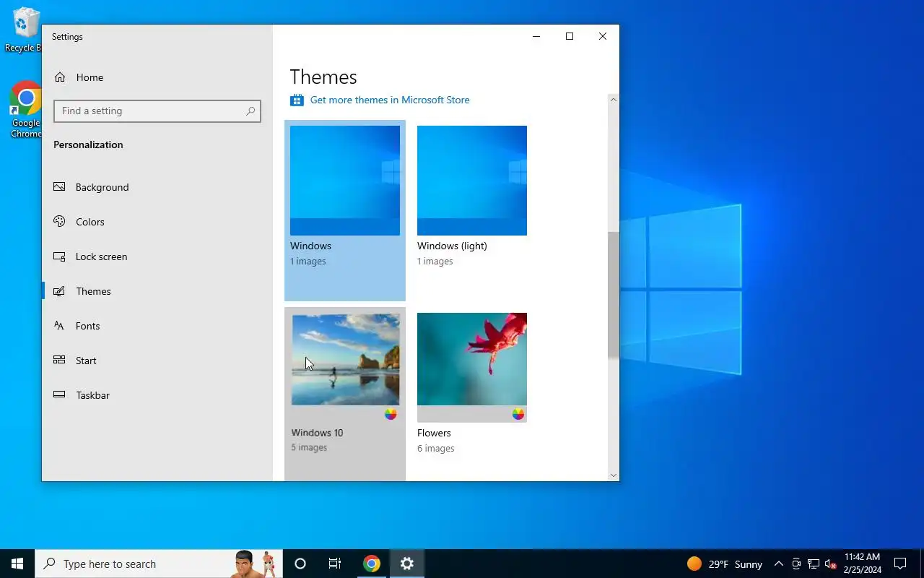
Task: Click the Themes brush icon in sidebar
Action: point(60,291)
